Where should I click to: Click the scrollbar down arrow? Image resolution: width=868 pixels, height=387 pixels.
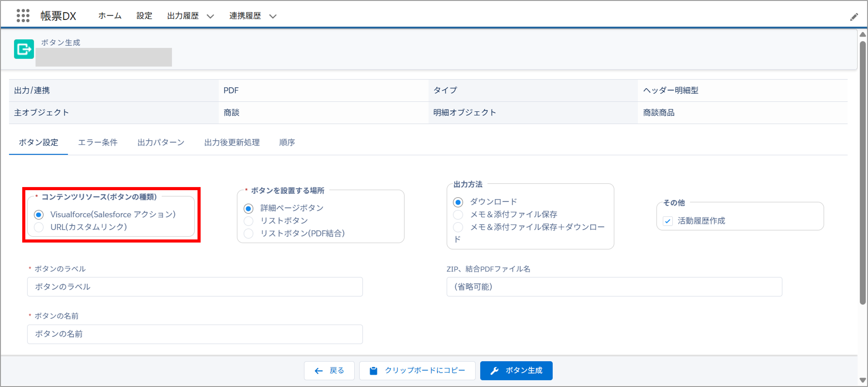[863, 380]
